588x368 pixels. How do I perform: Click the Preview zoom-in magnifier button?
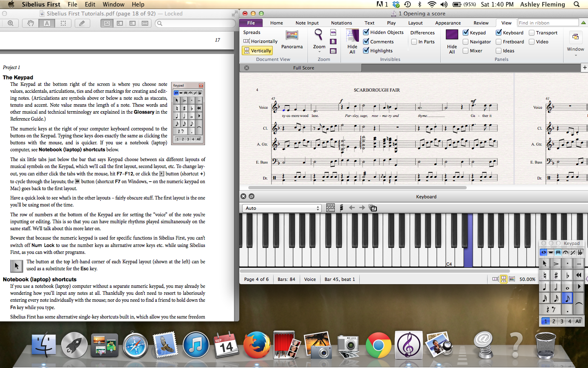coord(11,23)
